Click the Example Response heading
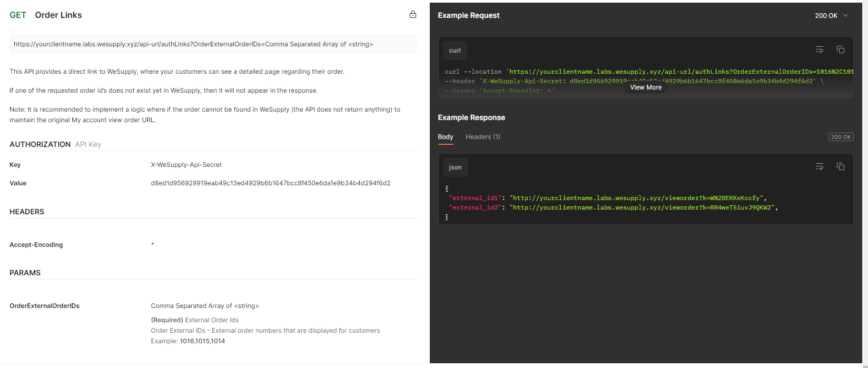This screenshot has width=868, height=368. tap(471, 118)
